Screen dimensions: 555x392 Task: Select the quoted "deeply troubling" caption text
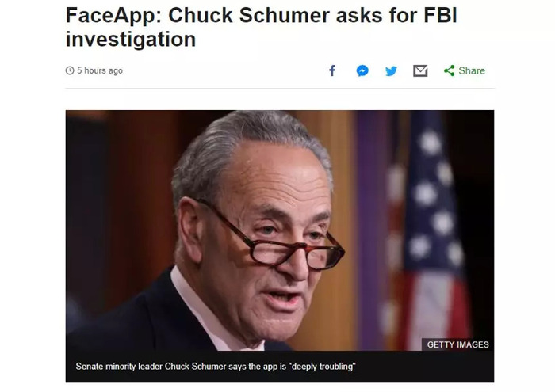point(322,367)
